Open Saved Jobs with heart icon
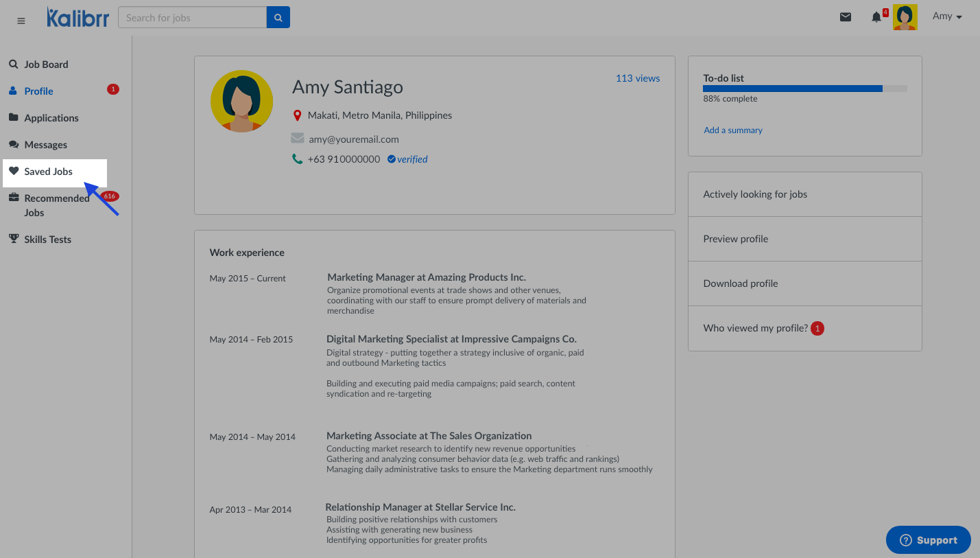This screenshot has width=980, height=558. [x=48, y=172]
